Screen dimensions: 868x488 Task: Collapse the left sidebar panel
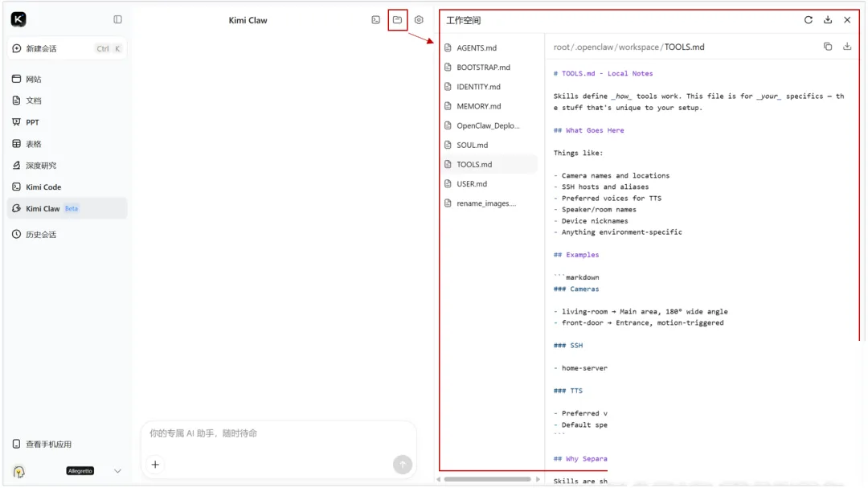pos(118,19)
